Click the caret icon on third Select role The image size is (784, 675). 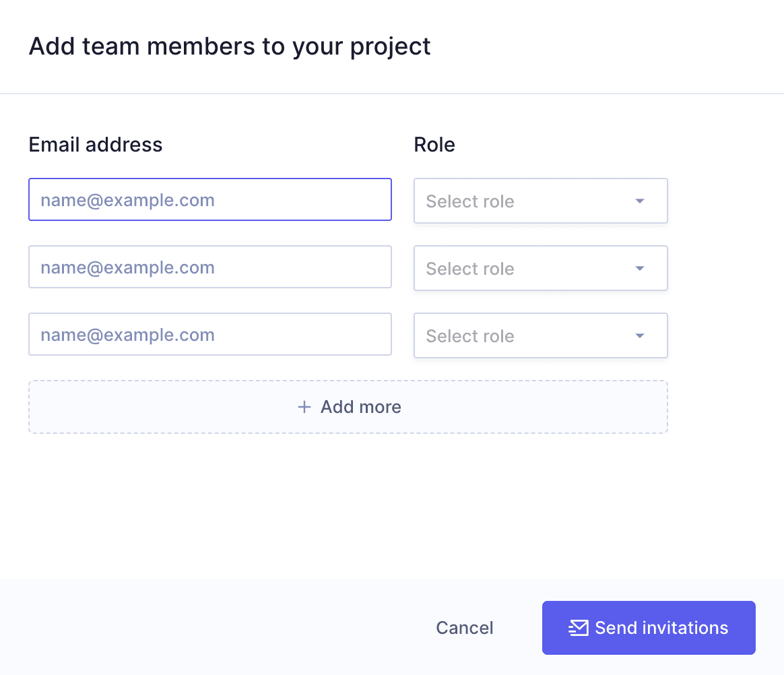pos(639,335)
